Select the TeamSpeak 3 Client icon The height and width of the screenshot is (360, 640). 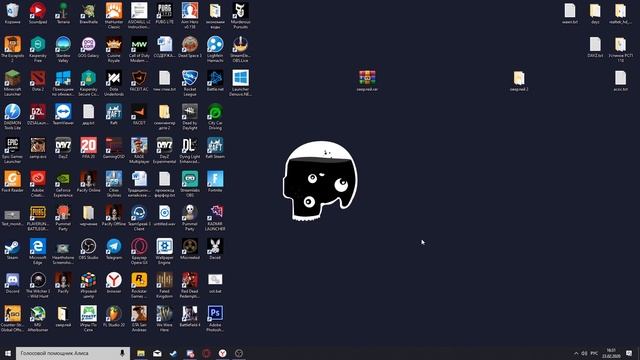click(139, 218)
